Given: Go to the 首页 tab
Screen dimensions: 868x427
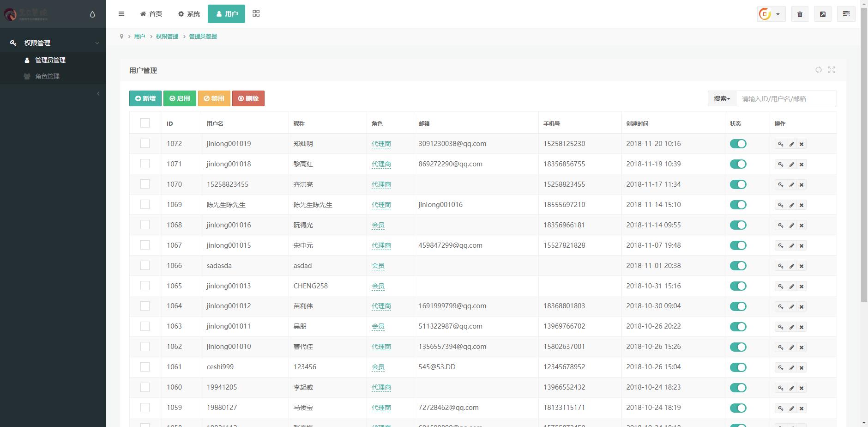Looking at the screenshot, I should 151,14.
